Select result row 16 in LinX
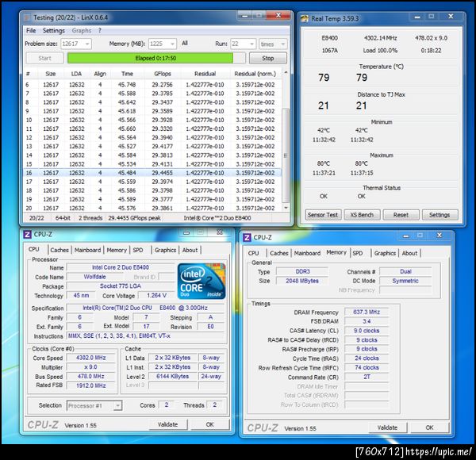Viewport: 476px width, 460px height. [x=152, y=173]
